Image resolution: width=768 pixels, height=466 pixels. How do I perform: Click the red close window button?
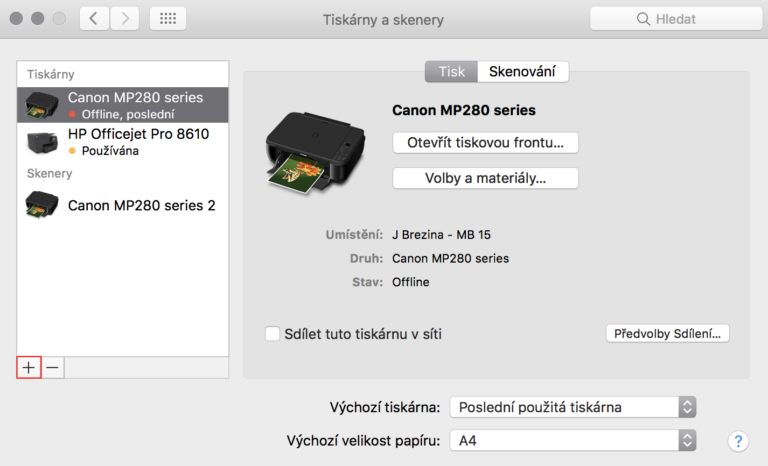(17, 19)
